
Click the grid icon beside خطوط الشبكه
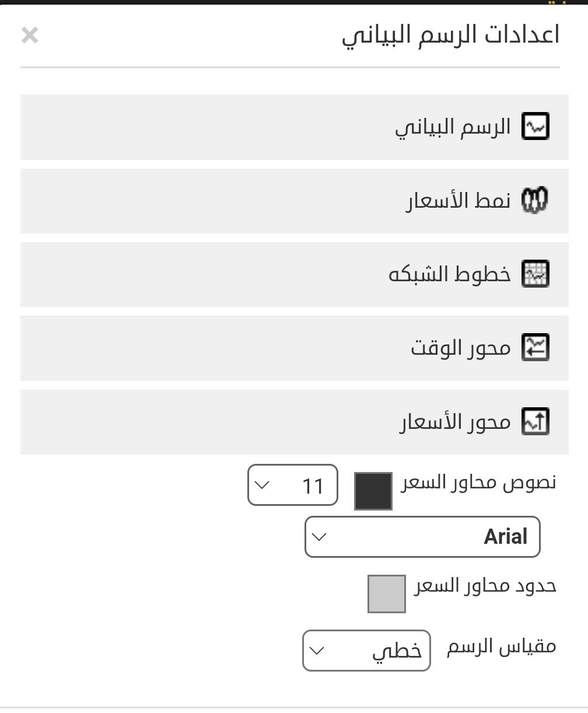[x=535, y=274]
